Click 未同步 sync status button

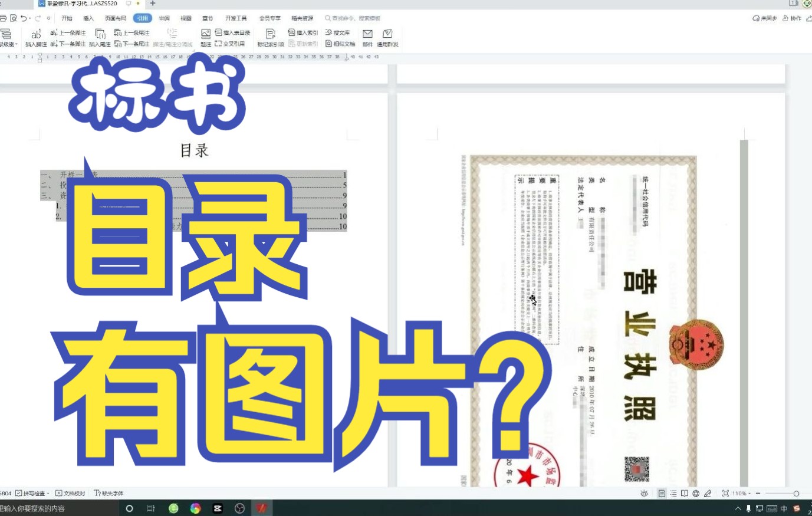pyautogui.click(x=765, y=18)
